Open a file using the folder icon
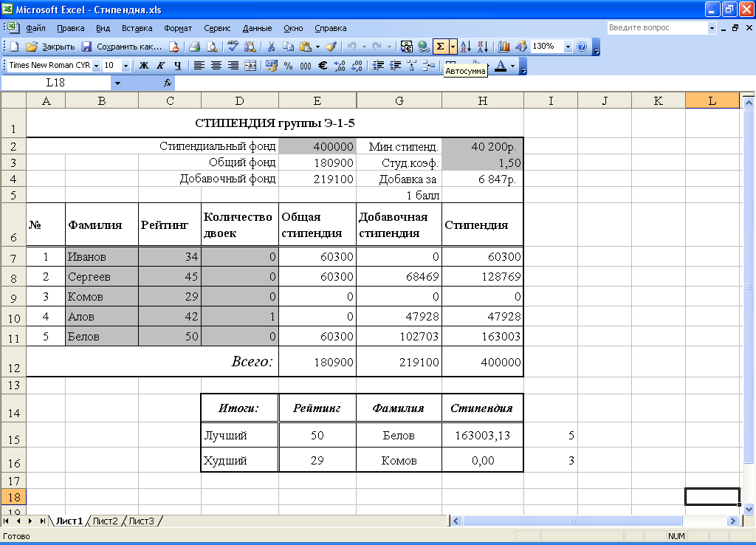The width and height of the screenshot is (756, 545). 32,47
